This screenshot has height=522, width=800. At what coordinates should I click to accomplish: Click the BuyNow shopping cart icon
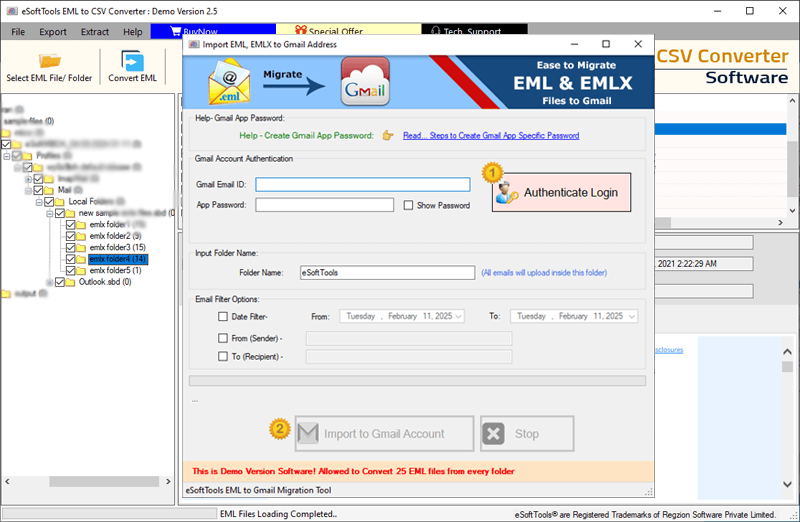176,31
